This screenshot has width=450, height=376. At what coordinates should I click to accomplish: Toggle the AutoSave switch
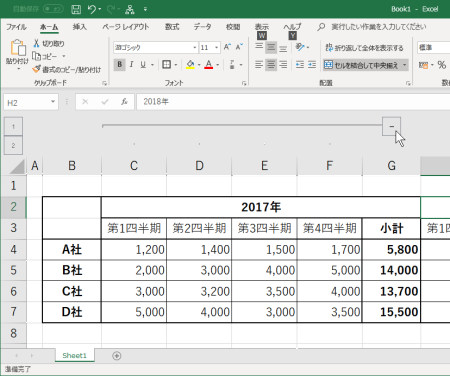click(53, 9)
